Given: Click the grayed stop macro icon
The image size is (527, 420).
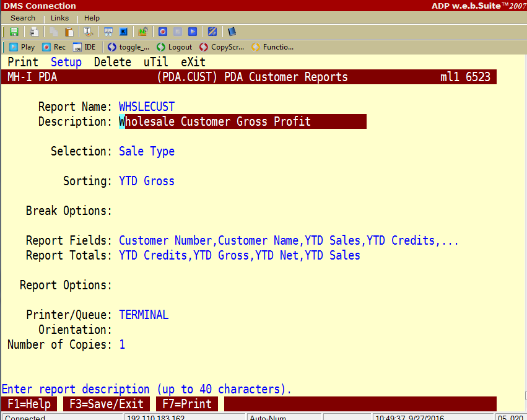Looking at the screenshot, I should click(x=178, y=32).
